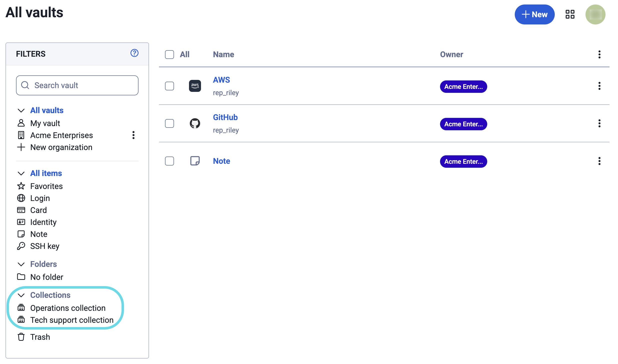Open options menu for the Note row
This screenshot has width=618, height=364.
click(x=599, y=161)
